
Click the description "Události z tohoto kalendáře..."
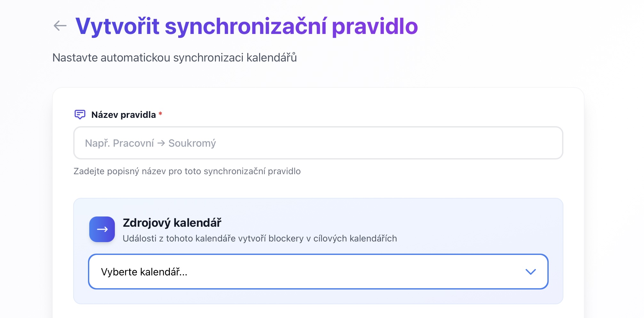coord(259,239)
